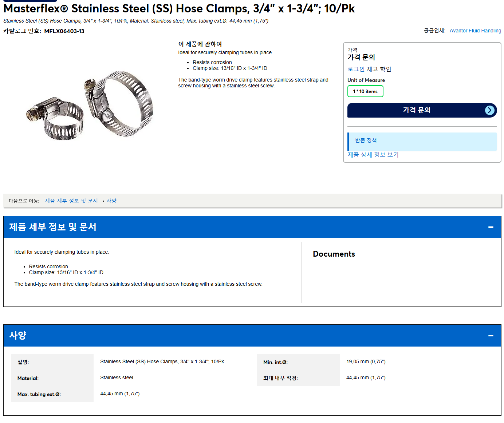
Task: Click the Min. int.Ø spec value
Action: tap(366, 361)
